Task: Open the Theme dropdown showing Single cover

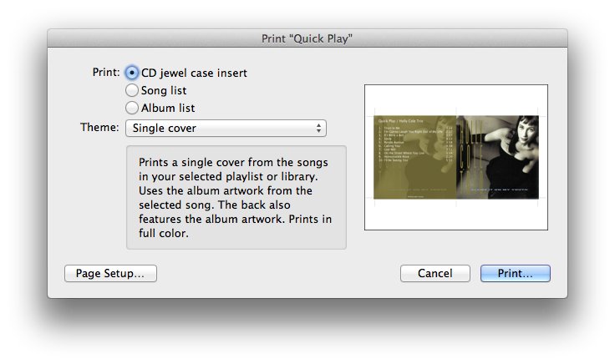Action: (226, 128)
